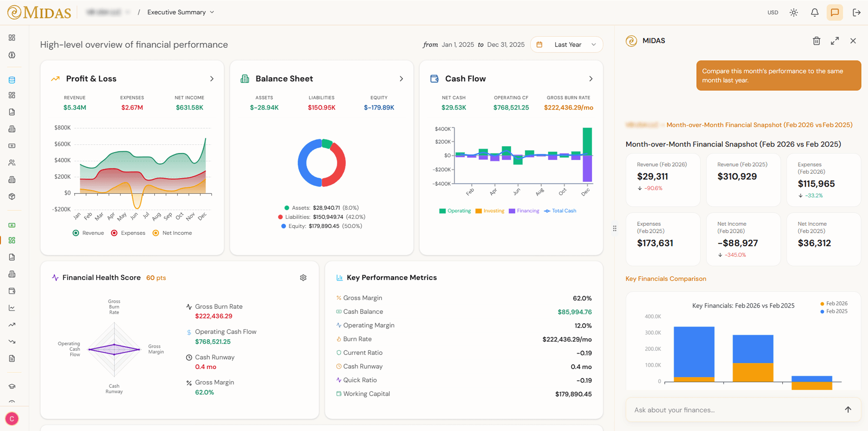868x431 pixels.
Task: Delete the chat conversation via trash icon
Action: tap(816, 40)
